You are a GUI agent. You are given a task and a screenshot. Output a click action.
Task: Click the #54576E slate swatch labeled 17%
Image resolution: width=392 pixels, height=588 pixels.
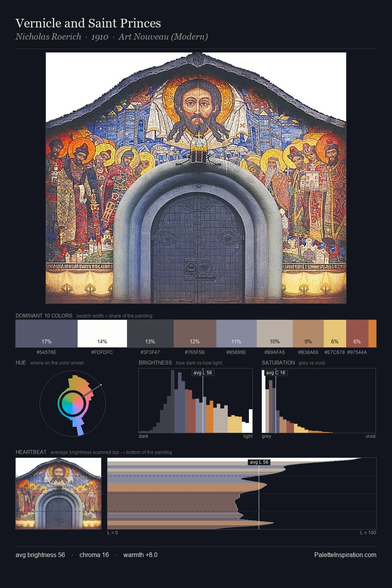(47, 334)
